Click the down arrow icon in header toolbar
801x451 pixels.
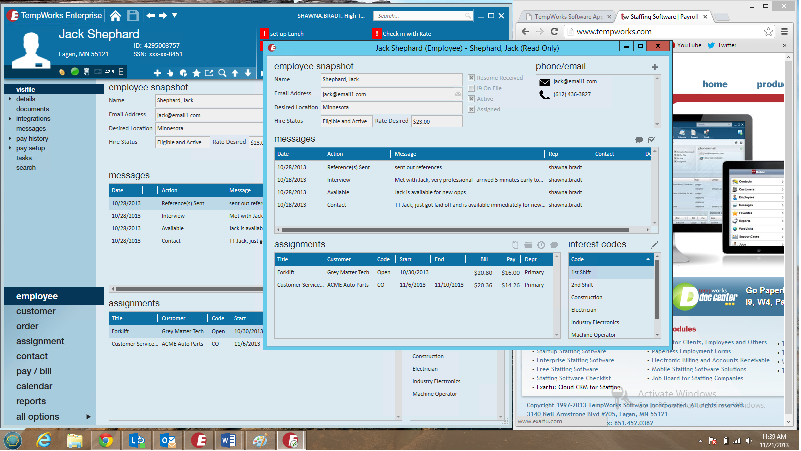tap(248, 74)
